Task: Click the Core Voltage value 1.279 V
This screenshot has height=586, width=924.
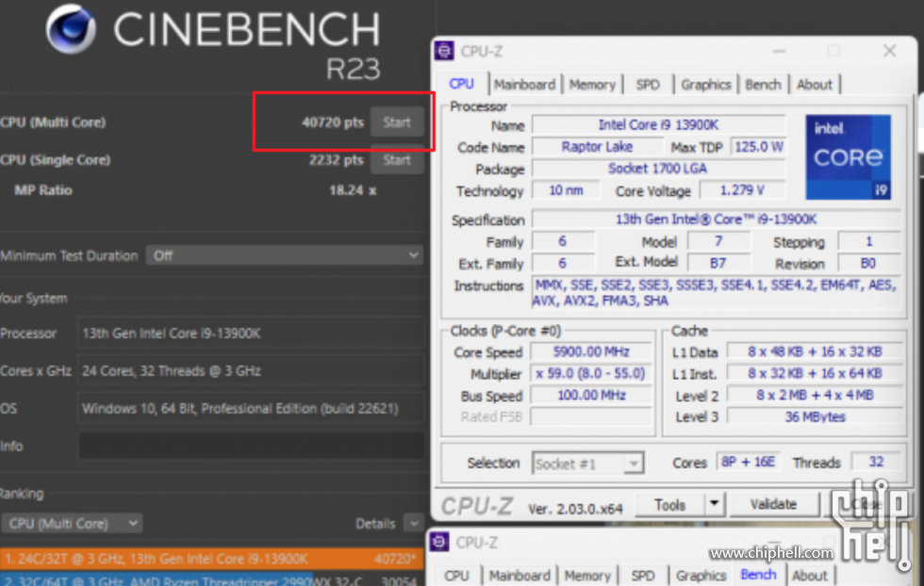Action: (x=742, y=190)
